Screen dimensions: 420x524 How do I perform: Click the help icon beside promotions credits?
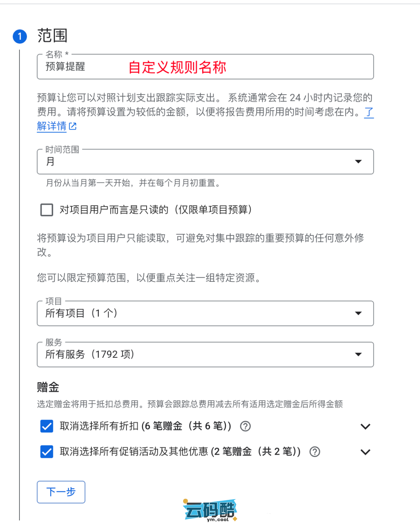click(x=315, y=452)
